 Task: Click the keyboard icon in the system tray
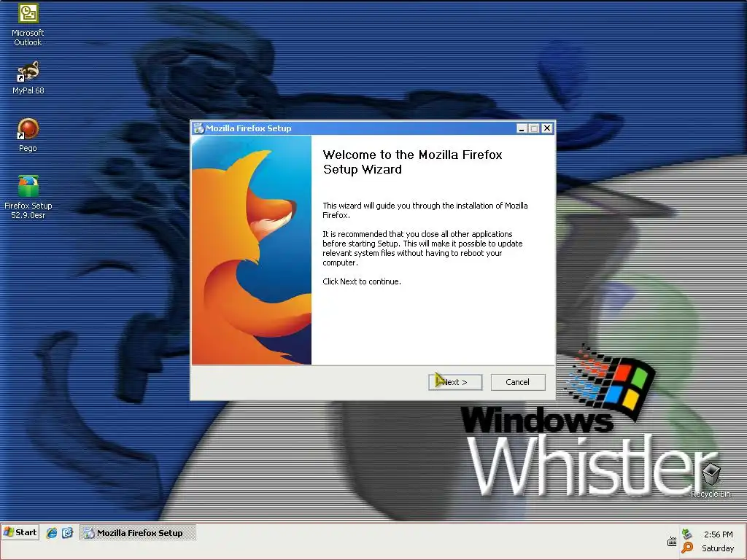click(672, 542)
